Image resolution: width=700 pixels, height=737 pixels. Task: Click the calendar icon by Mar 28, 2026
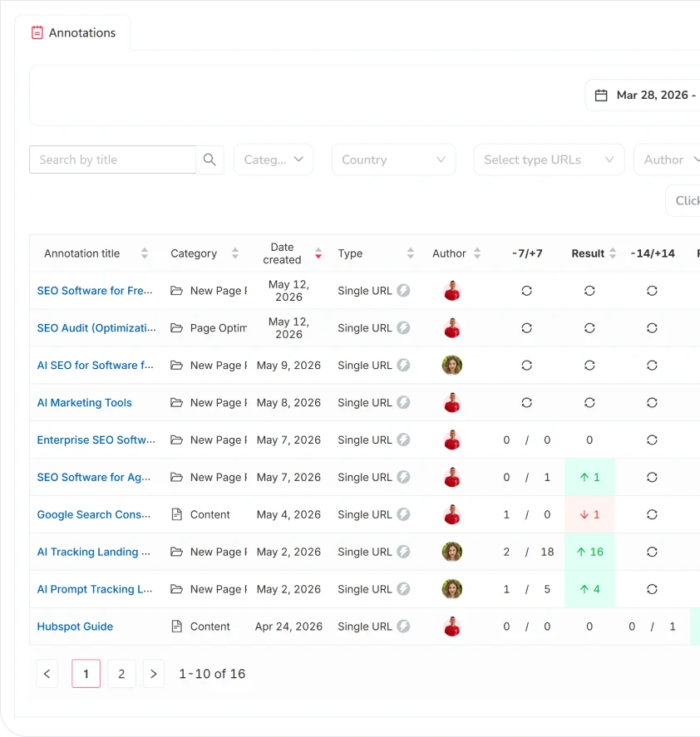point(601,96)
